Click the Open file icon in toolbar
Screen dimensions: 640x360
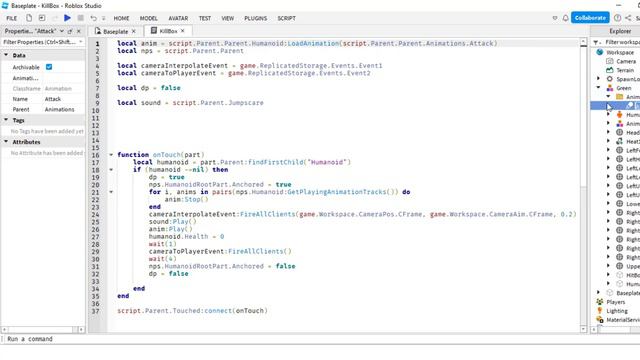coord(42,18)
